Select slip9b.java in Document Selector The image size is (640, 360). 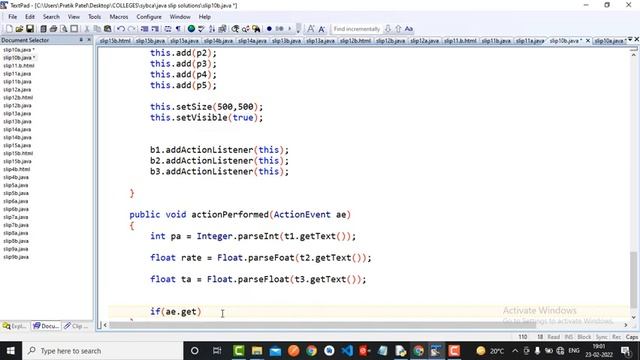[16, 257]
